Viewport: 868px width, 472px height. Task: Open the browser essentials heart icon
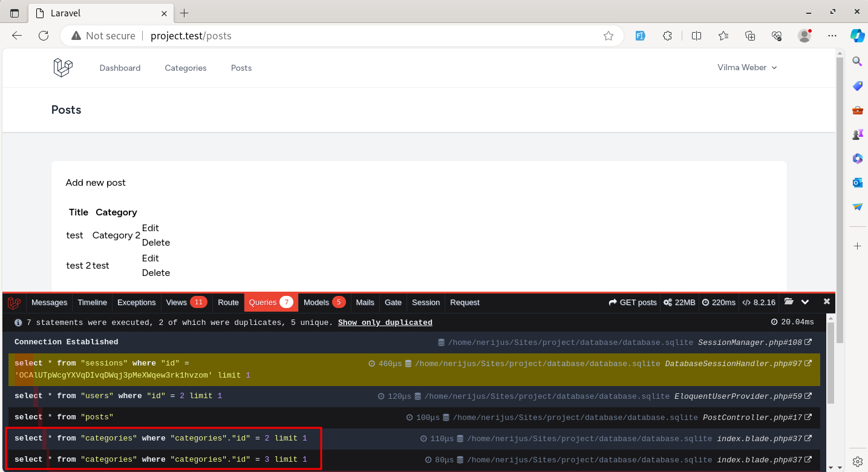pyautogui.click(x=777, y=36)
